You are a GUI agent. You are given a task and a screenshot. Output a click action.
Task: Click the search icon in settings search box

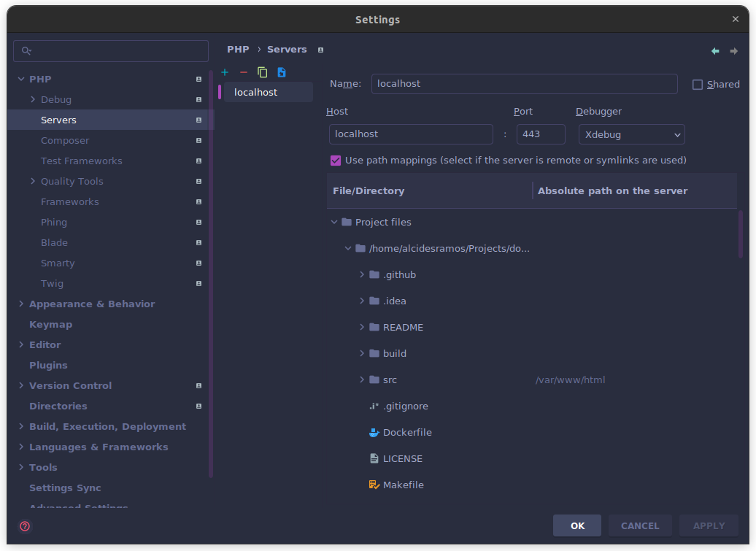[x=26, y=50]
